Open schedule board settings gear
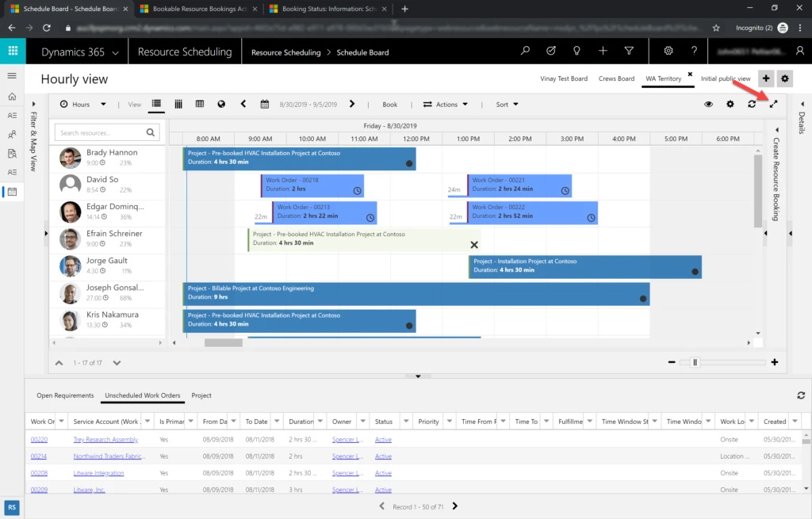Screen dimensions: 812x519 (730, 103)
